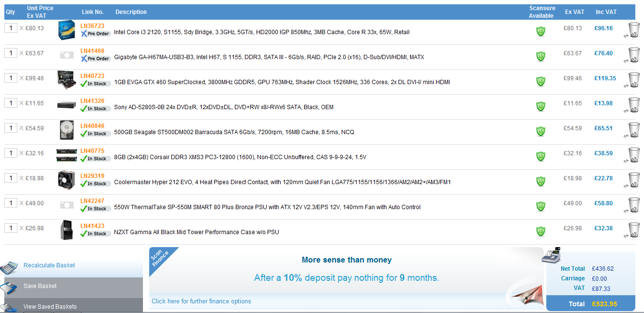Viewport: 644px width, 313px height.
Task: Open NZXT Gamma case thumbnail
Action: tap(66, 230)
